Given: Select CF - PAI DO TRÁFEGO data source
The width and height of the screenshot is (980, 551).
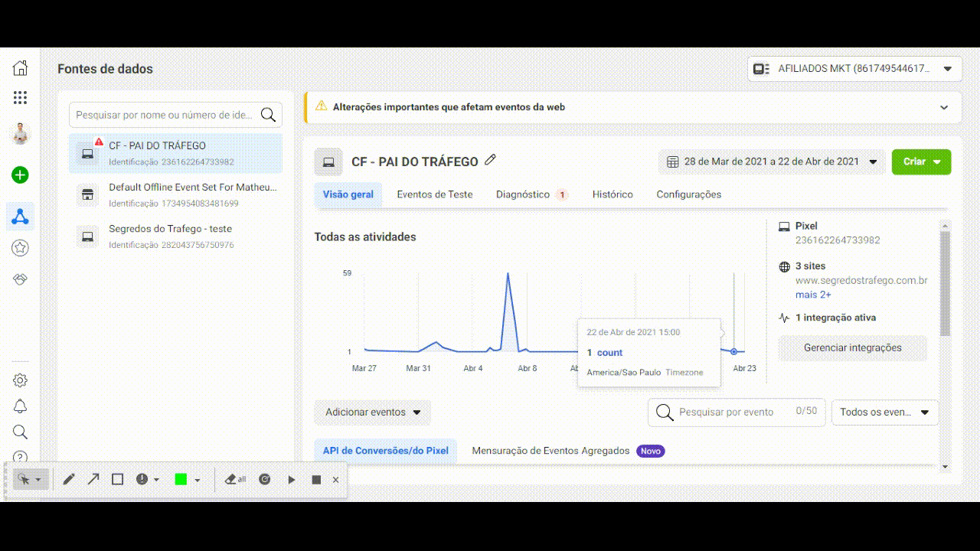Looking at the screenshot, I should (175, 153).
